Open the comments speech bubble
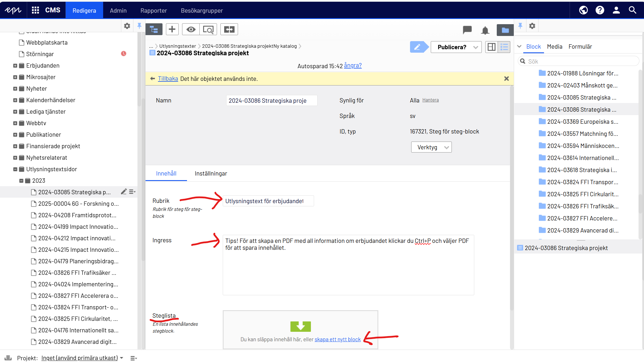The height and width of the screenshot is (362, 644). coord(467,30)
